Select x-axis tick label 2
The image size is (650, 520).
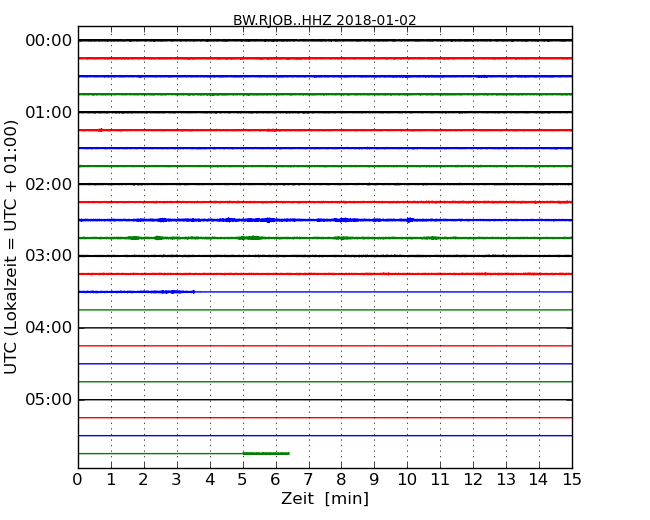(143, 480)
